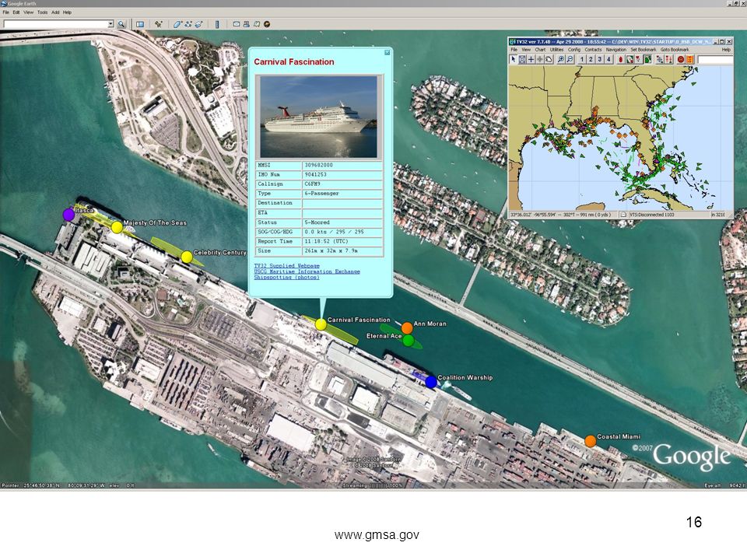
Task: Click the blue Coalition Warship marker
Action: click(431, 382)
